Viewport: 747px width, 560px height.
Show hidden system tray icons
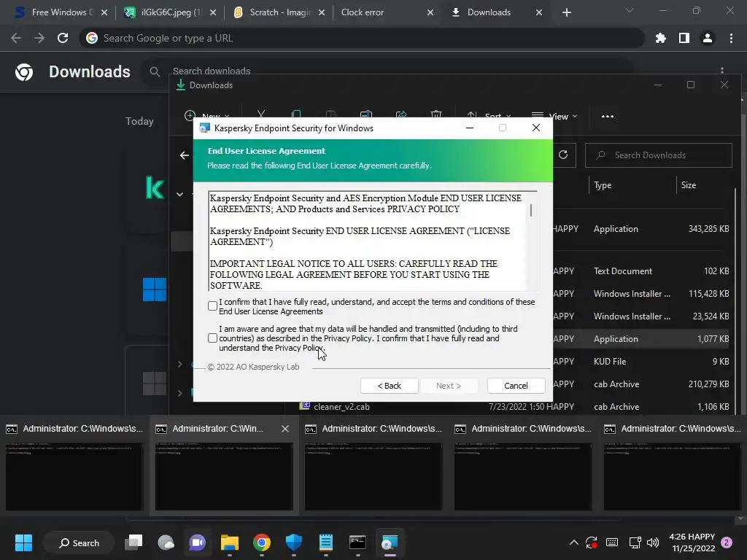pos(574,542)
